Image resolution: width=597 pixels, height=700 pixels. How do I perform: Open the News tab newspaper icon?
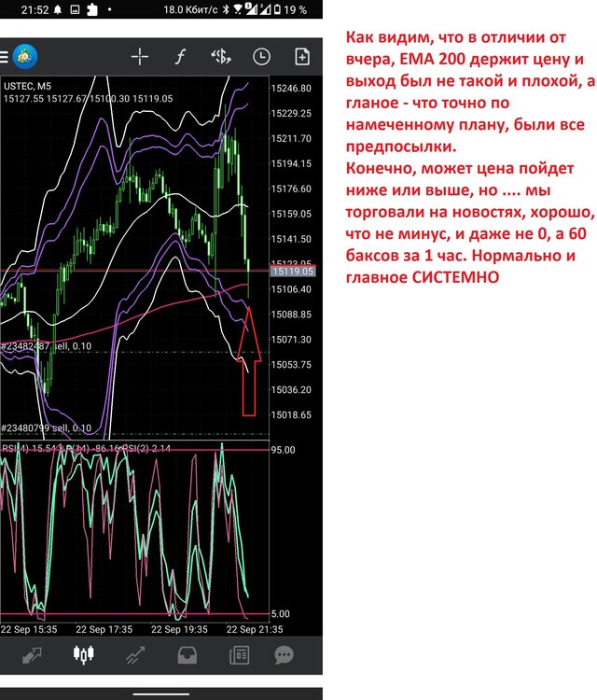239,655
